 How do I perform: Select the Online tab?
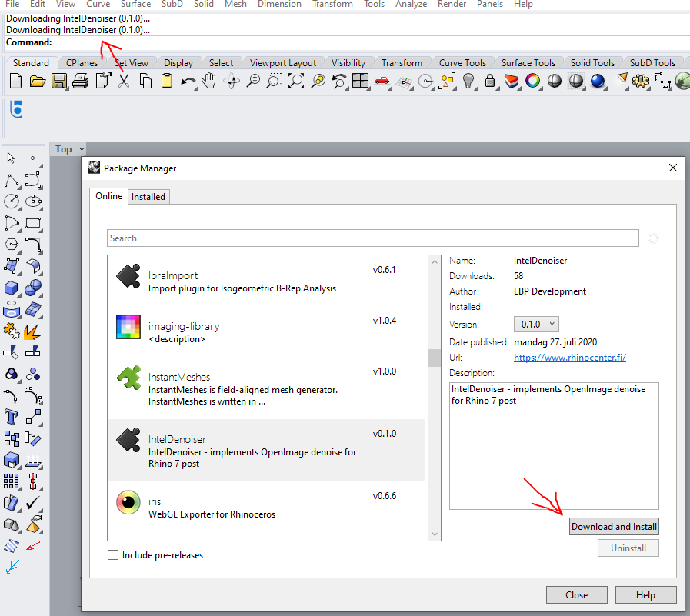click(x=108, y=196)
